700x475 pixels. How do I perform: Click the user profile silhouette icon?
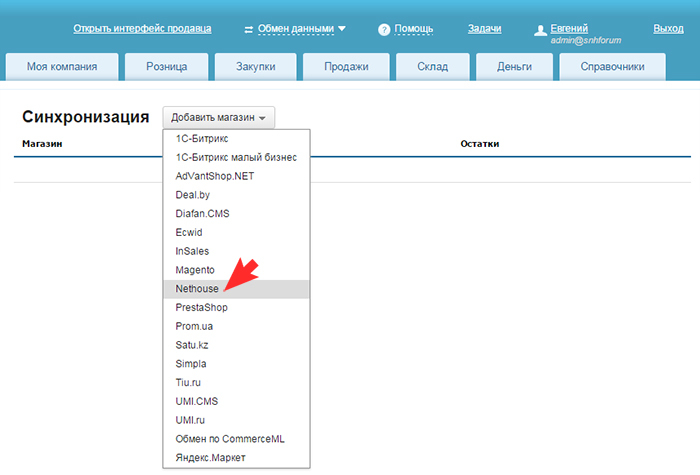tap(540, 30)
